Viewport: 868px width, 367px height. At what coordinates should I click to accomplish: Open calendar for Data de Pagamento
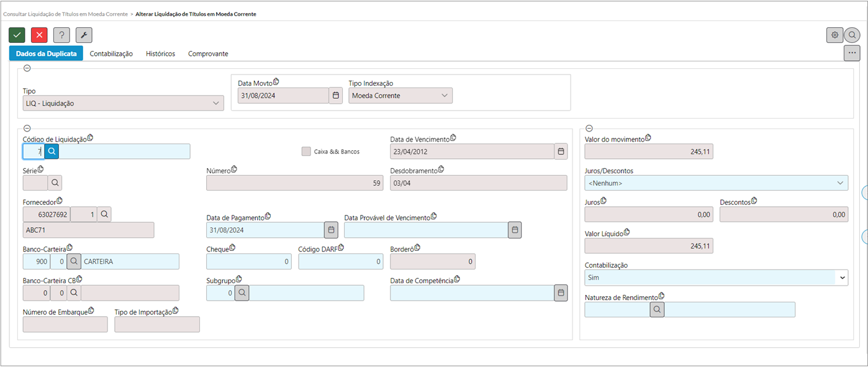click(331, 230)
